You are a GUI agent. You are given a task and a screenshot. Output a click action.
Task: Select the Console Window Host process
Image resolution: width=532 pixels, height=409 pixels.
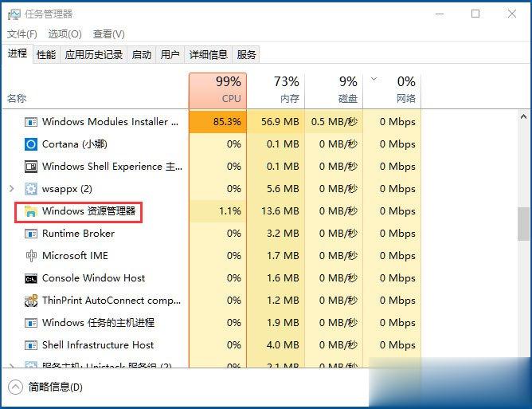click(94, 278)
